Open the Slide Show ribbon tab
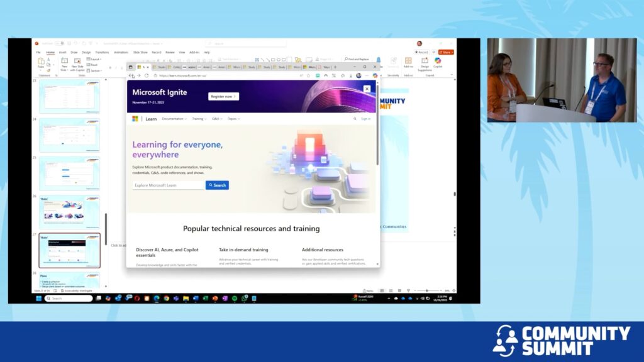 point(139,52)
